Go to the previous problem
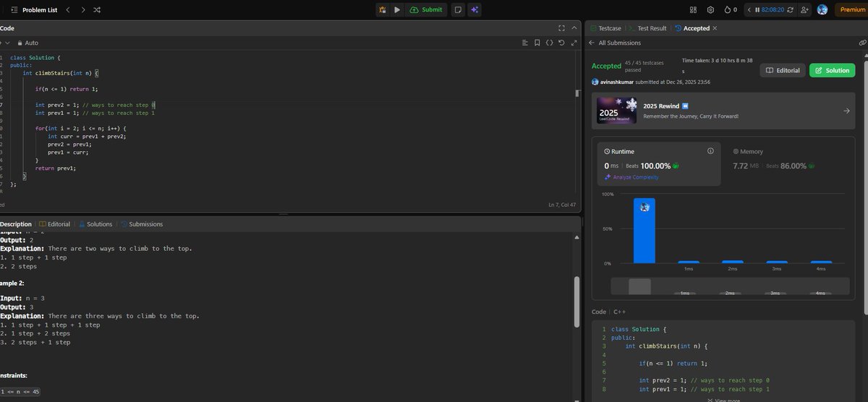Screen dimensions: 868x402 [67, 9]
